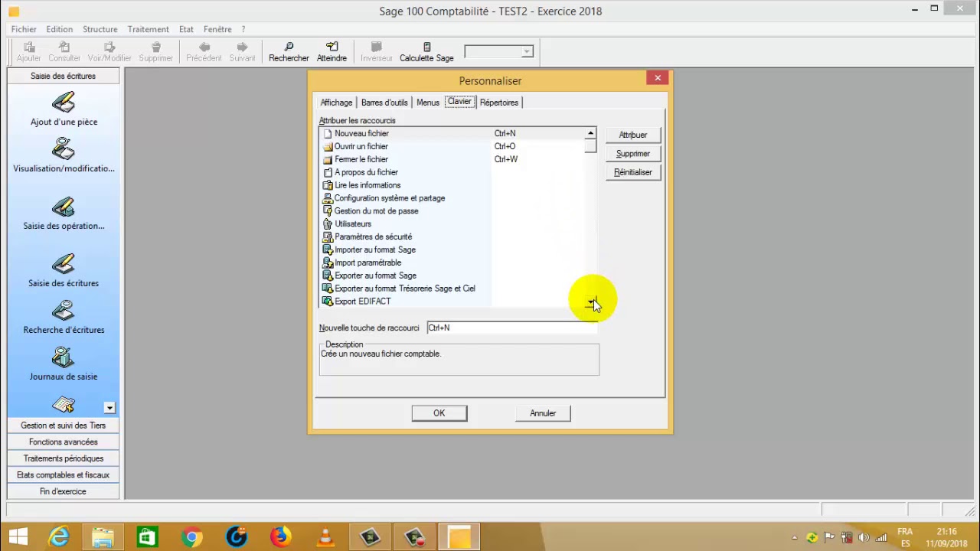Screen dimensions: 980x551
Task: Select Paramètres de sécurité row
Action: point(452,236)
